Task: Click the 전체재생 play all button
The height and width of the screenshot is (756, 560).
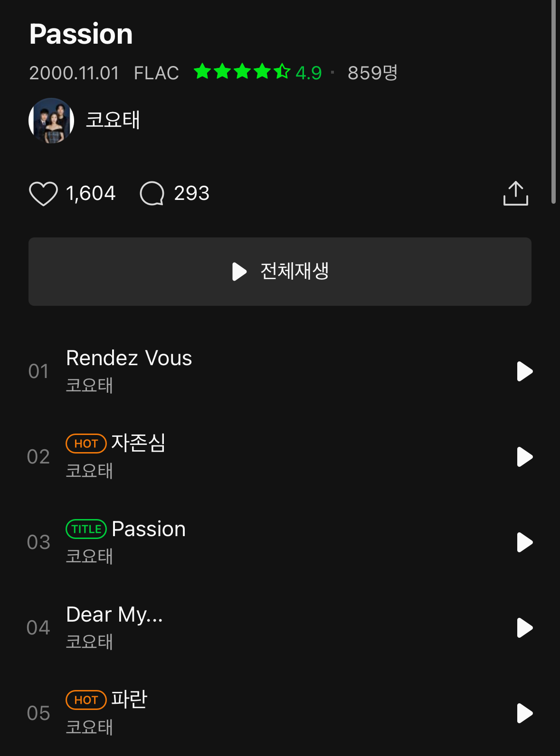Action: tap(280, 272)
